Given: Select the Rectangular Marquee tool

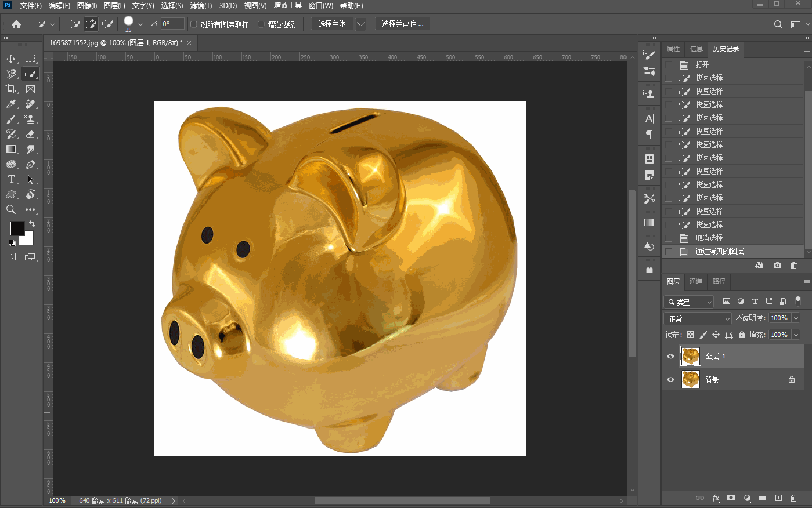Looking at the screenshot, I should [30, 59].
